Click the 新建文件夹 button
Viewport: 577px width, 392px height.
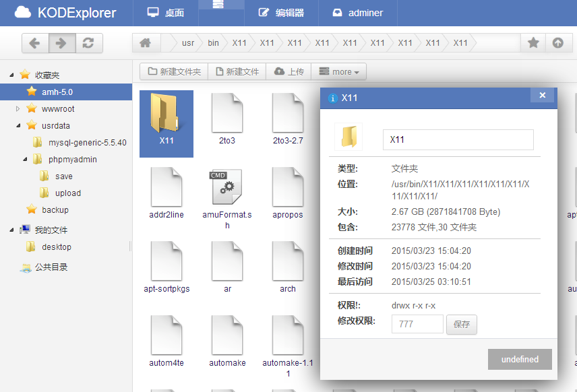[x=174, y=71]
